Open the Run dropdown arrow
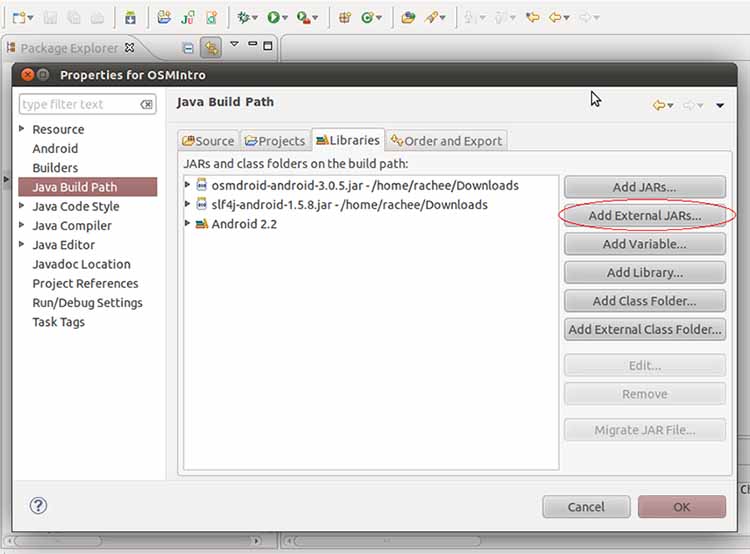The image size is (750, 554). click(285, 18)
